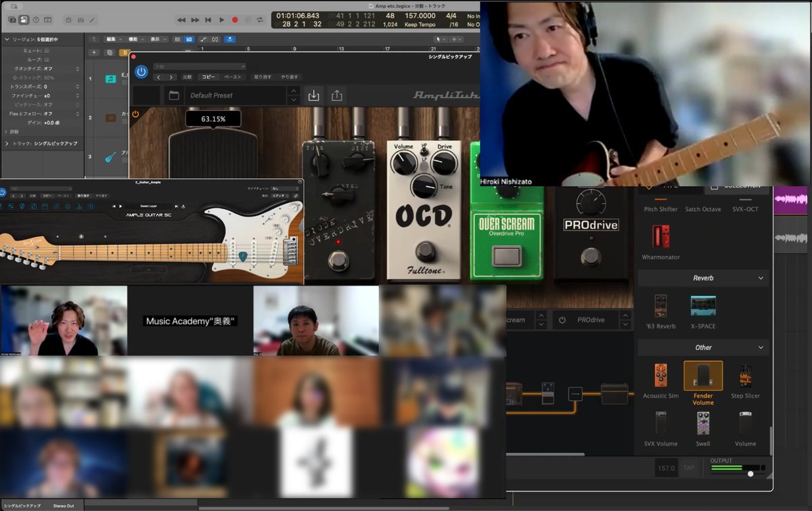Select the Swell pedal
812x511 pixels.
click(703, 429)
